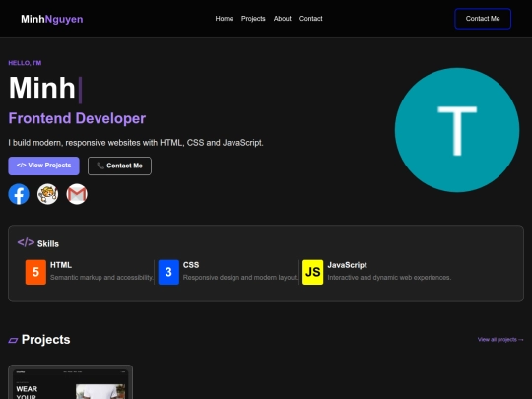The height and width of the screenshot is (399, 532).
Task: Click the MinhNguyen site logo
Action: pyautogui.click(x=52, y=19)
